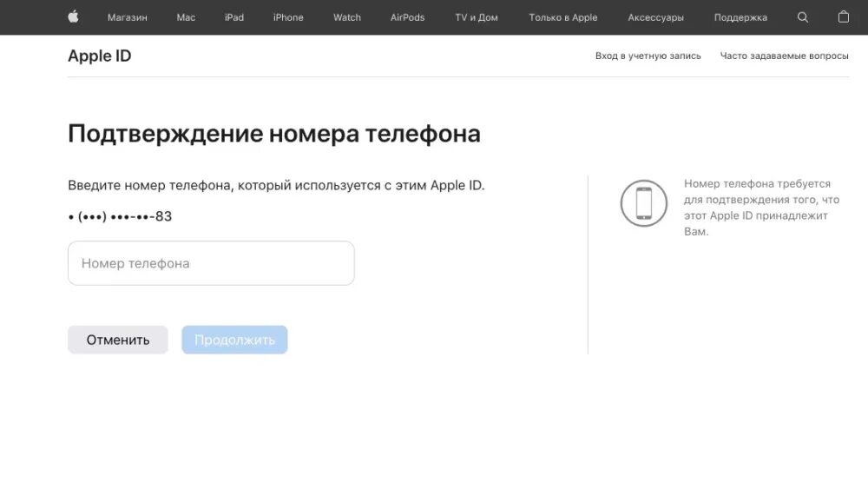The image size is (868, 496).
Task: Click the Подтверждение номера телефона heading
Action: 274,134
